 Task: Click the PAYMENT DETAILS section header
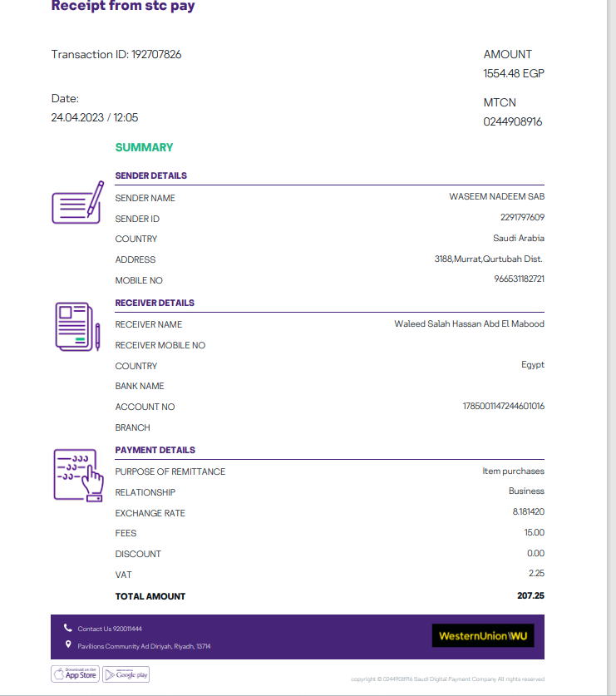click(x=155, y=450)
